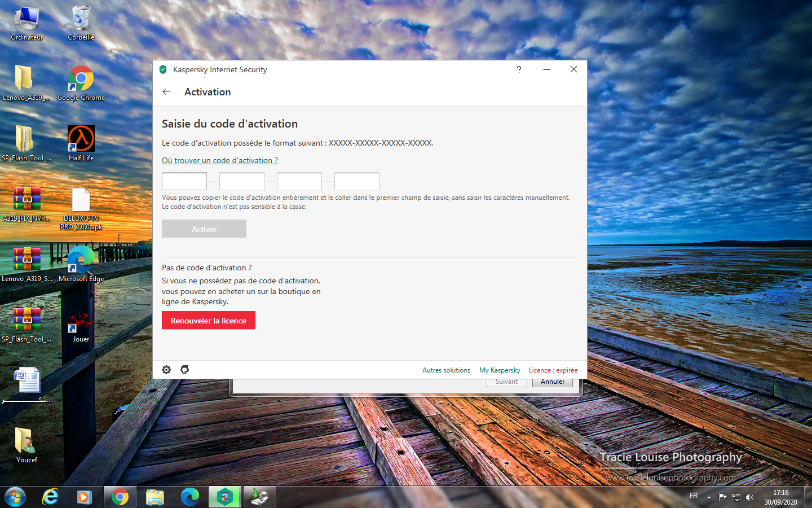Click 'Licence : expirée' status link
The width and height of the screenshot is (812, 508).
pos(553,370)
